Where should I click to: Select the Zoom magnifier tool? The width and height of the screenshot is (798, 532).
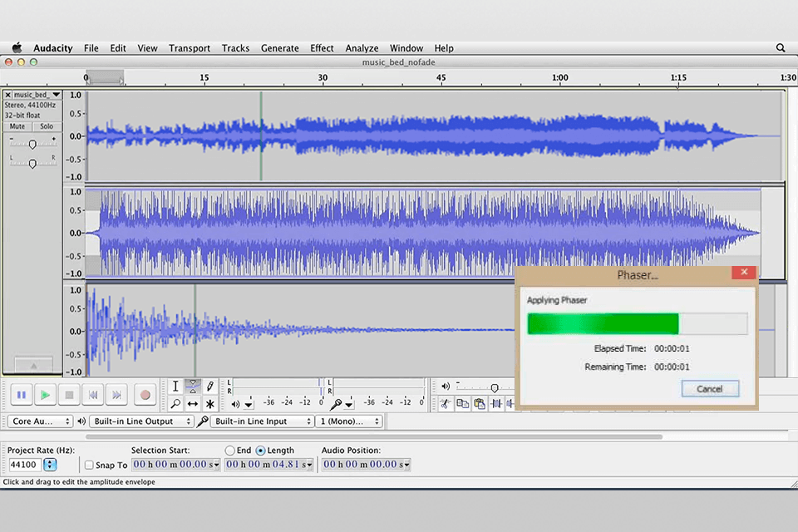pos(175,404)
